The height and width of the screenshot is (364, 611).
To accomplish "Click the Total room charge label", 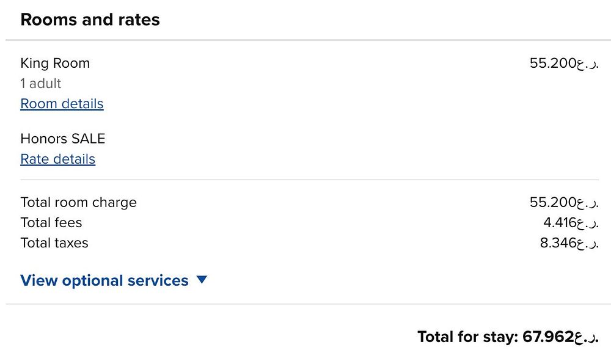I will (78, 202).
